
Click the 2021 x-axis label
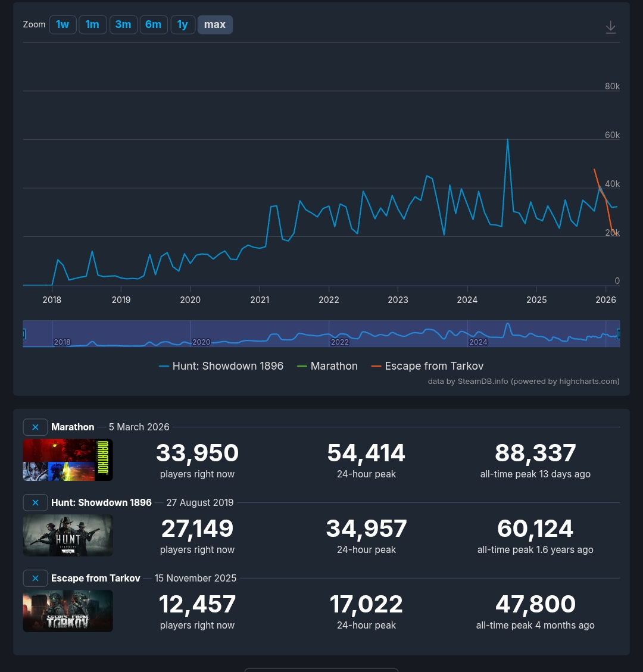pos(260,299)
